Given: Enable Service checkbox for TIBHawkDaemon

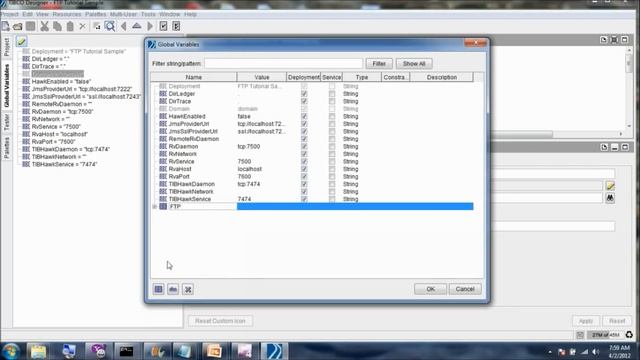Looking at the screenshot, I should 332,184.
